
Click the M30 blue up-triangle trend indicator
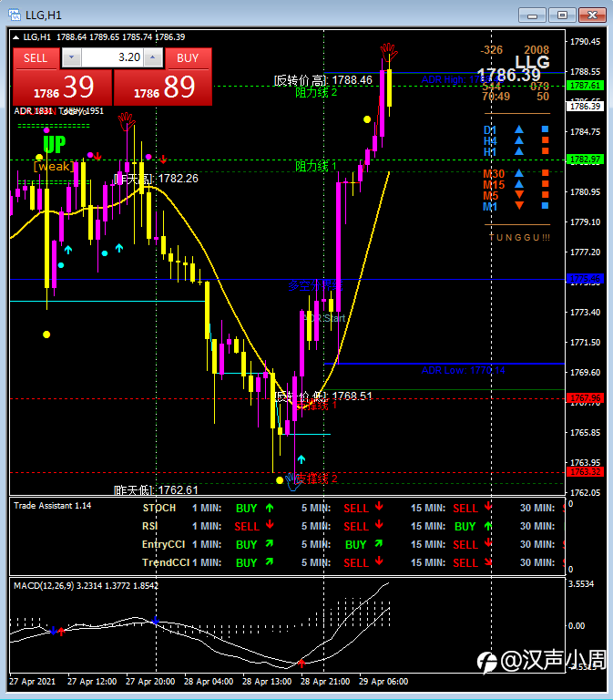(519, 173)
